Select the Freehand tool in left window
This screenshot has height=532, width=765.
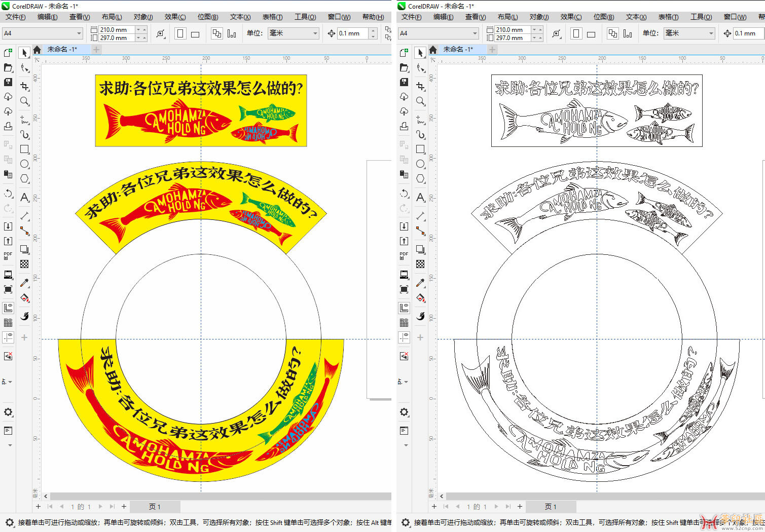(24, 120)
